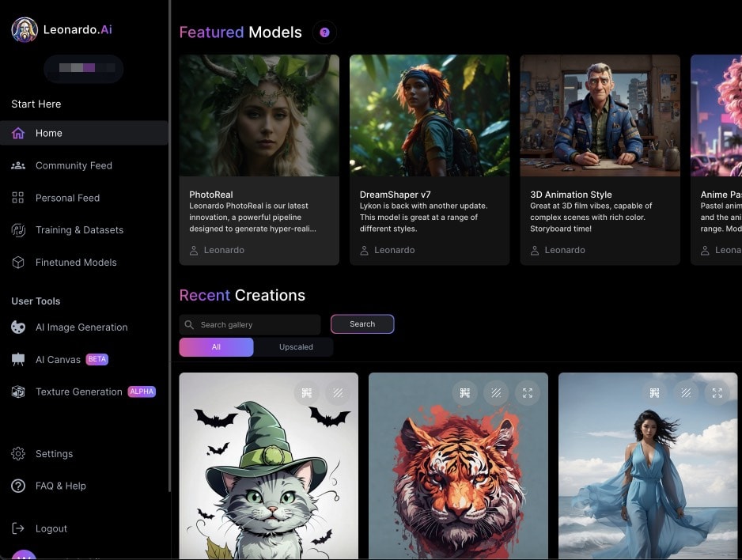Click the gradient progress bar under the logo
The height and width of the screenshot is (560, 742).
[x=83, y=69]
